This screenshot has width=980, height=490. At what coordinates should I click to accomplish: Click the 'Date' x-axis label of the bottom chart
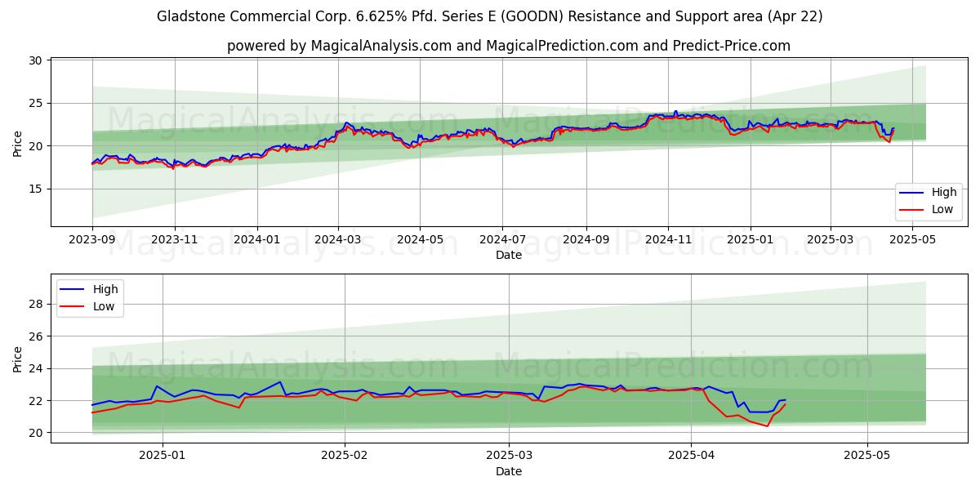[x=509, y=471]
